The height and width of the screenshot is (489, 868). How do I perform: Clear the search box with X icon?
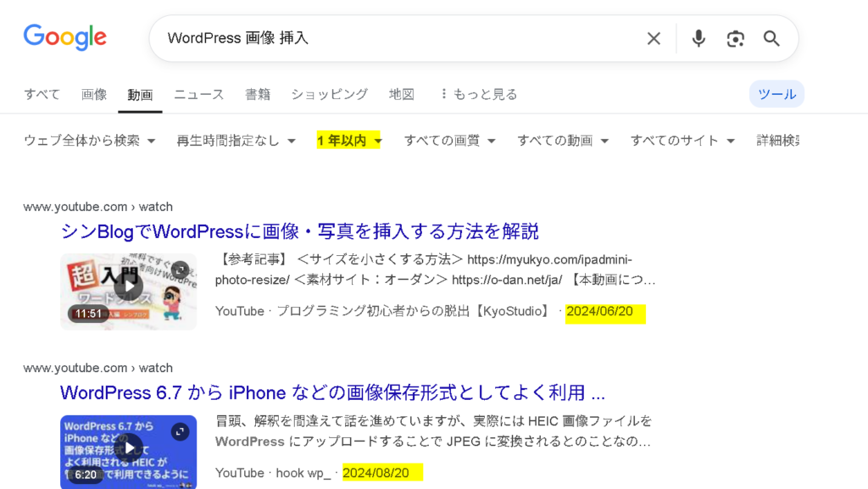click(x=654, y=39)
